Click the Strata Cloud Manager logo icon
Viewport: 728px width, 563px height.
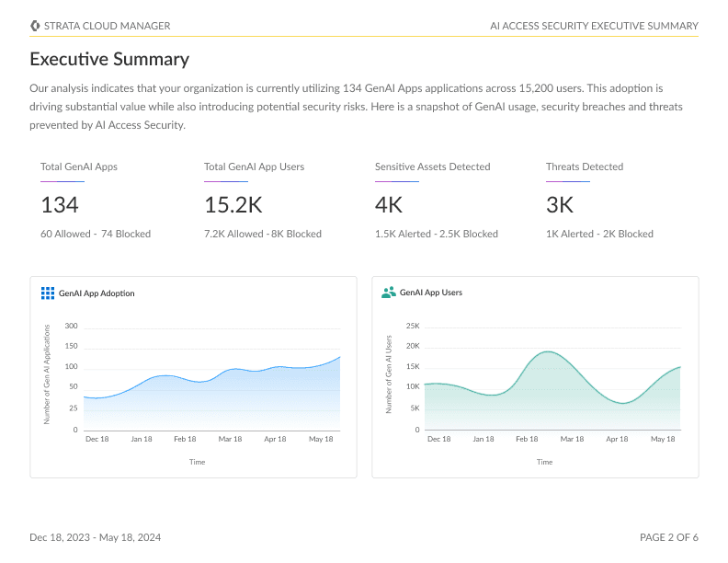[35, 26]
